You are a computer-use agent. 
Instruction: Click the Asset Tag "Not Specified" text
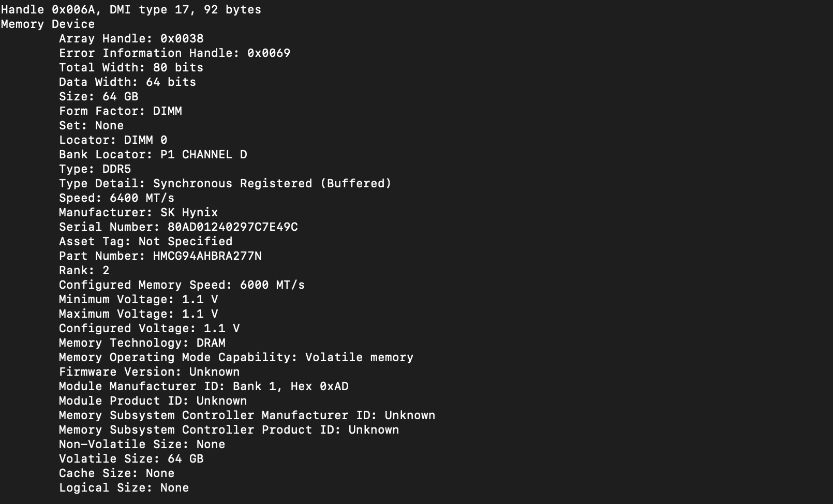pyautogui.click(x=185, y=242)
